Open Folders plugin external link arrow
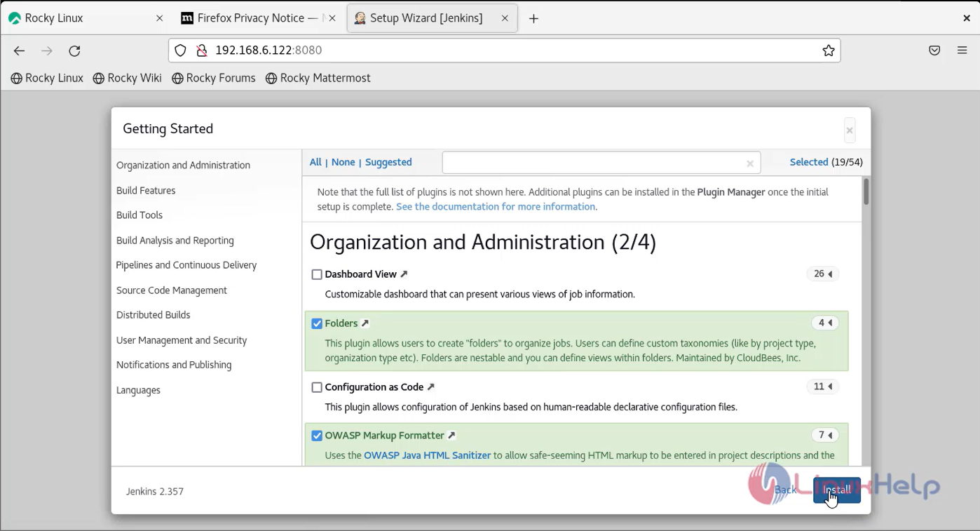Screen dimensions: 980x531 pyautogui.click(x=365, y=323)
